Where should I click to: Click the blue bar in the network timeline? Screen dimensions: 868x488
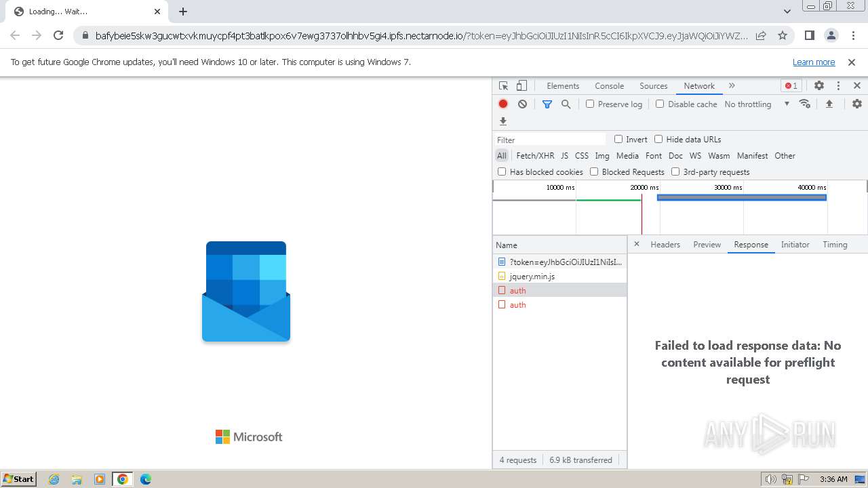pyautogui.click(x=742, y=197)
